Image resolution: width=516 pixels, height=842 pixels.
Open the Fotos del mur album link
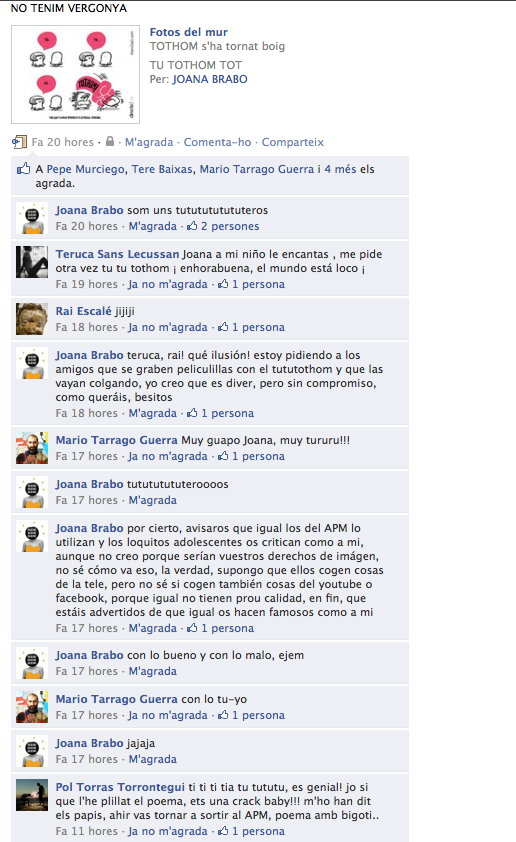(188, 32)
